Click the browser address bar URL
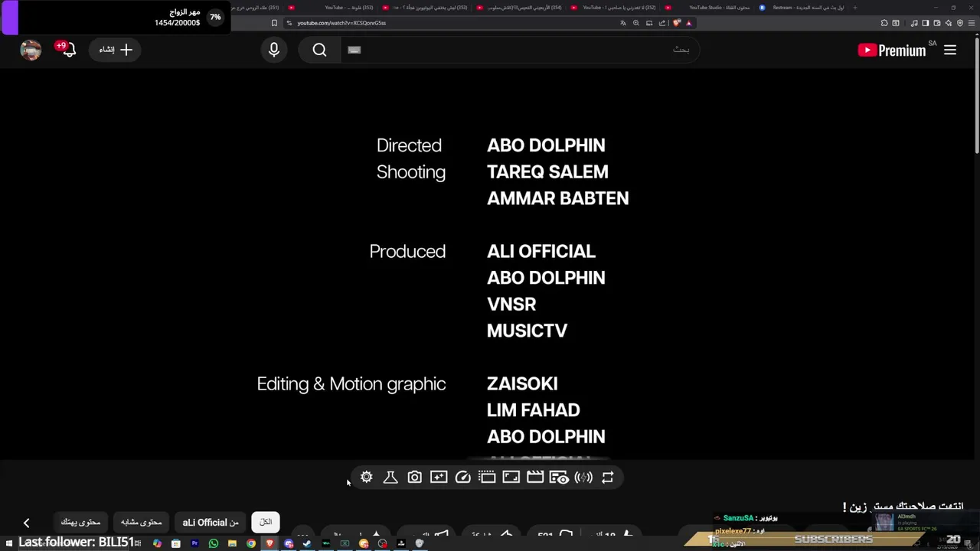The width and height of the screenshot is (980, 551). pos(341,23)
